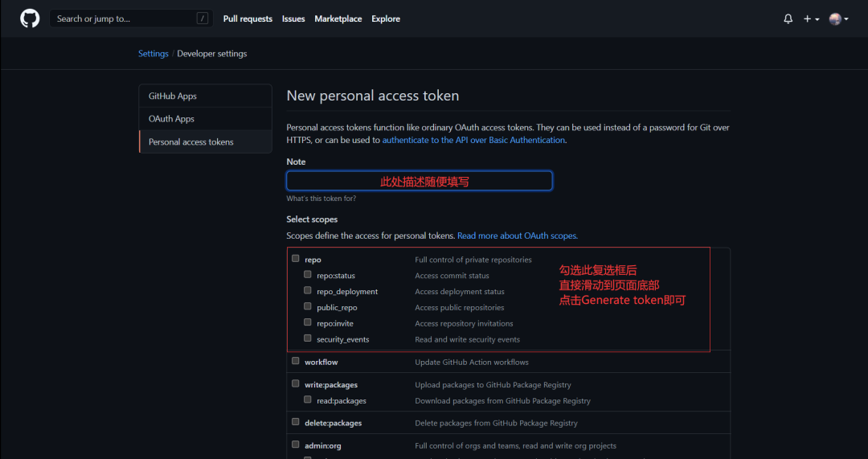Screen dimensions: 868x459
Task: Check the workflow scope checkbox
Action: coord(296,361)
